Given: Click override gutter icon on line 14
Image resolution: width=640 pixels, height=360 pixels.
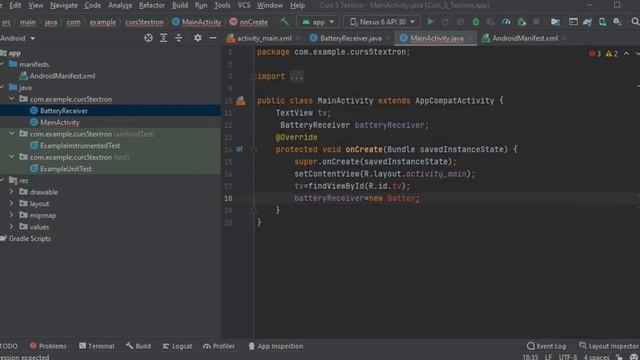Looking at the screenshot, I should (240, 149).
